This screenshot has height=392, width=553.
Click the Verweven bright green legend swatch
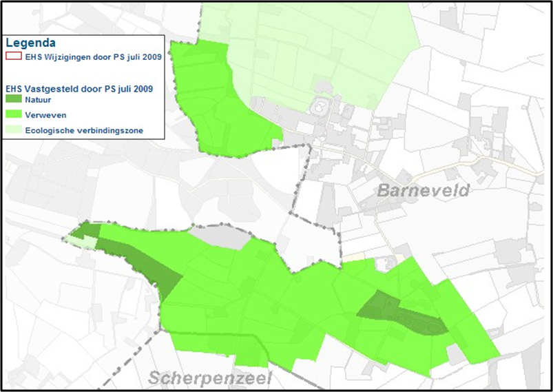coord(14,114)
